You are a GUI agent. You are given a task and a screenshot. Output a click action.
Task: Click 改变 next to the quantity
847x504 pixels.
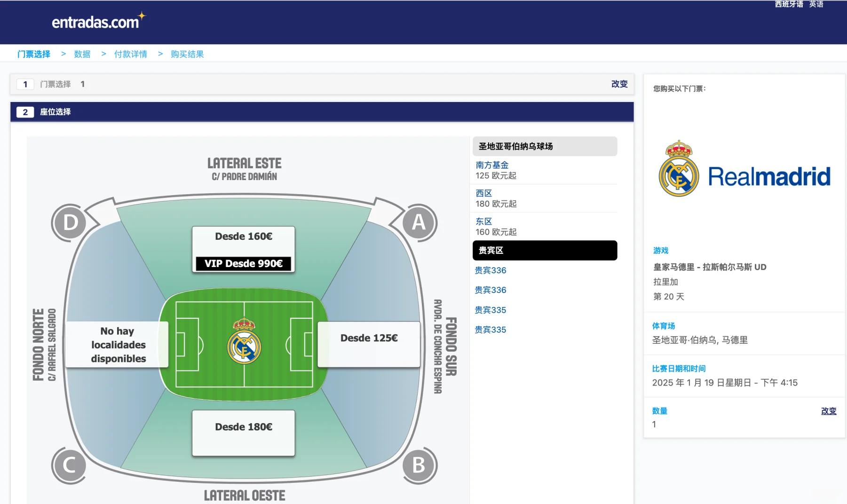click(829, 411)
